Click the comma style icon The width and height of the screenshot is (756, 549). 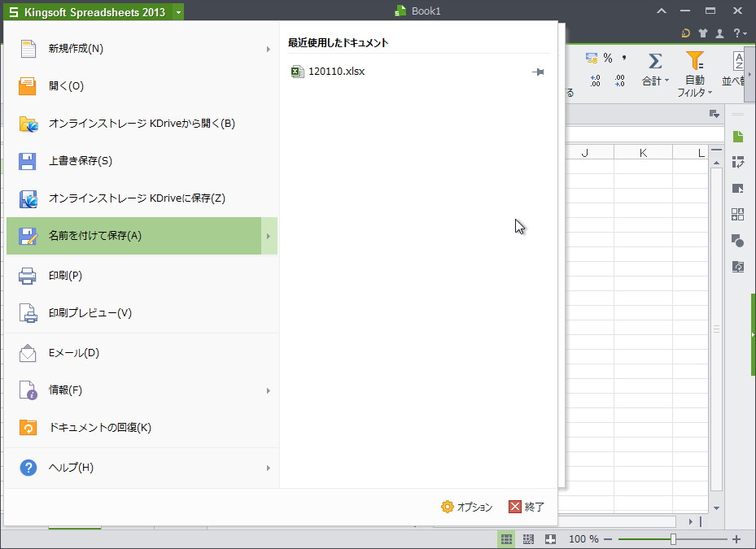coord(623,57)
